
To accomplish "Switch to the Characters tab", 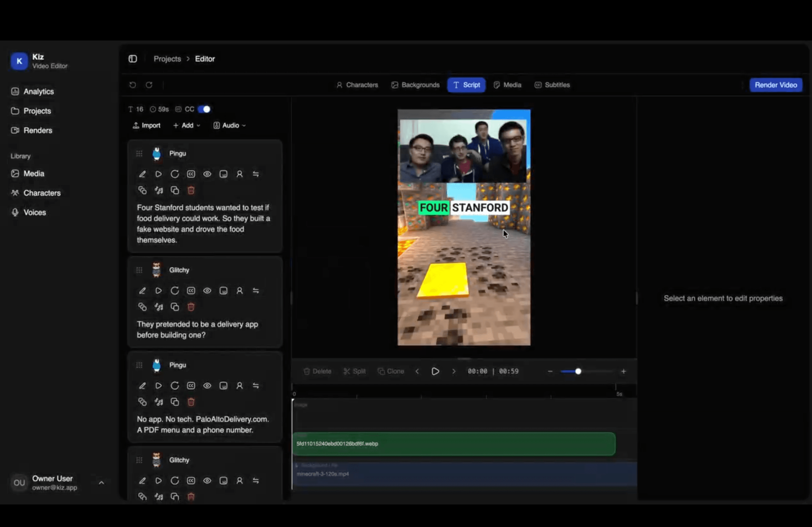I will [x=357, y=85].
